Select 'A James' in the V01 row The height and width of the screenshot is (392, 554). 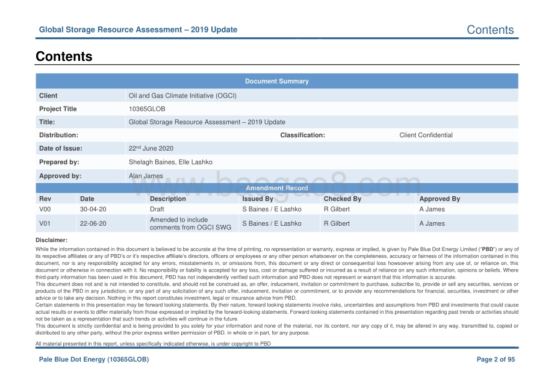click(x=432, y=223)
